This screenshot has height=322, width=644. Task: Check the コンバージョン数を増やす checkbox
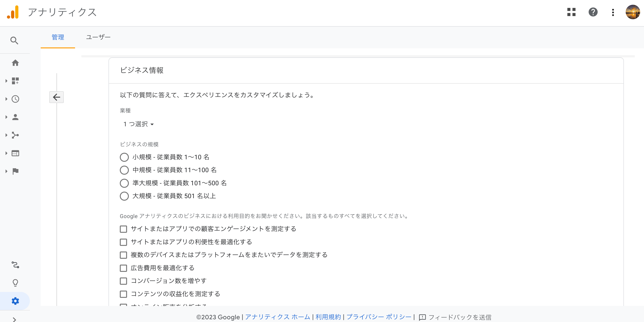pos(123,281)
